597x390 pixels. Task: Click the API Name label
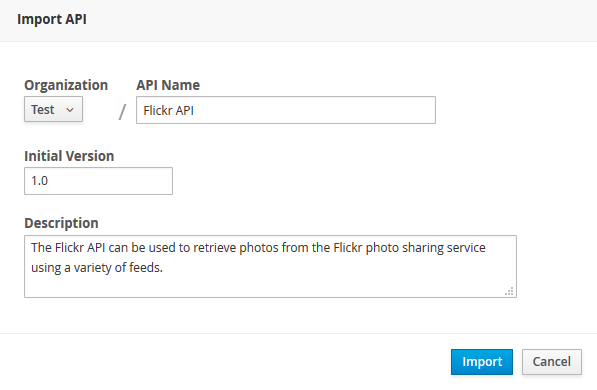pos(168,85)
